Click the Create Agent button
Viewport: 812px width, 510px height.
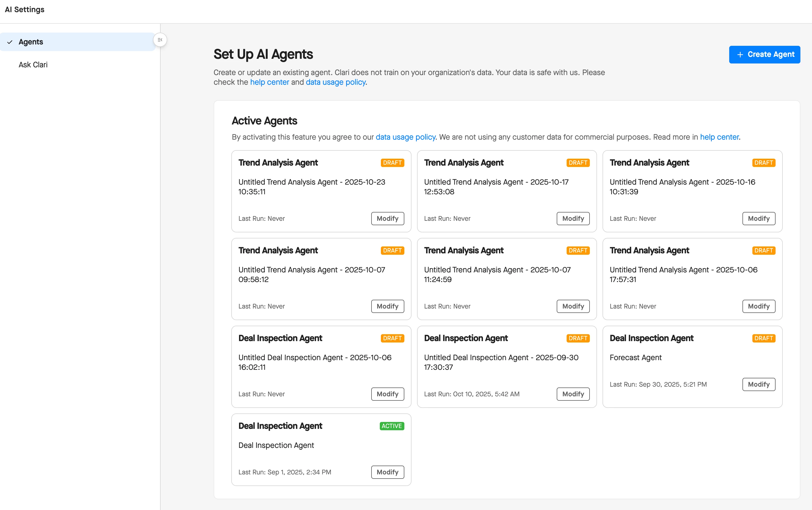click(x=764, y=54)
